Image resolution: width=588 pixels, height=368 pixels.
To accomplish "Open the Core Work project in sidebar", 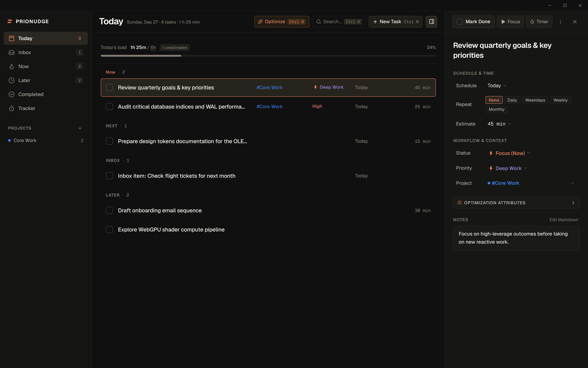I will 46,140.
